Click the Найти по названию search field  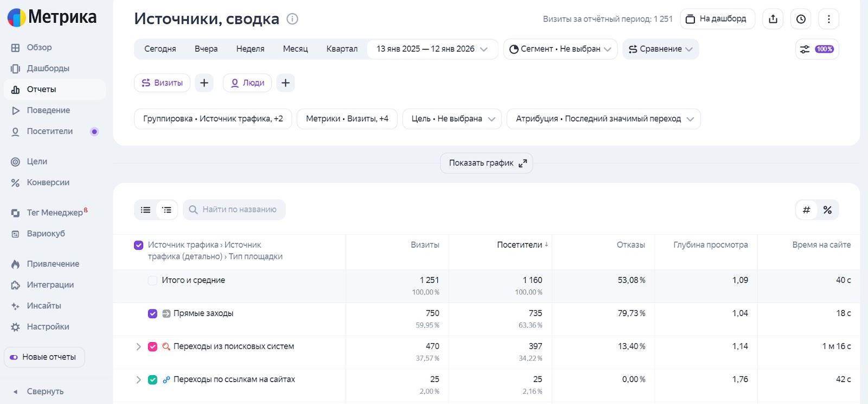(x=239, y=210)
